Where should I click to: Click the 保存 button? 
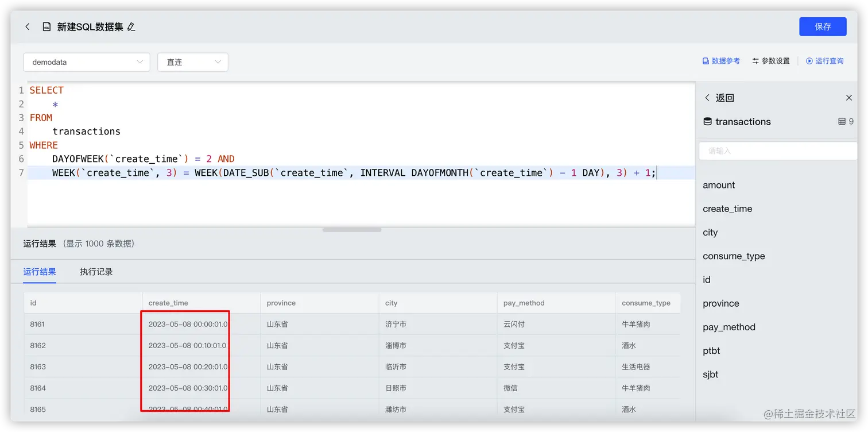[823, 26]
